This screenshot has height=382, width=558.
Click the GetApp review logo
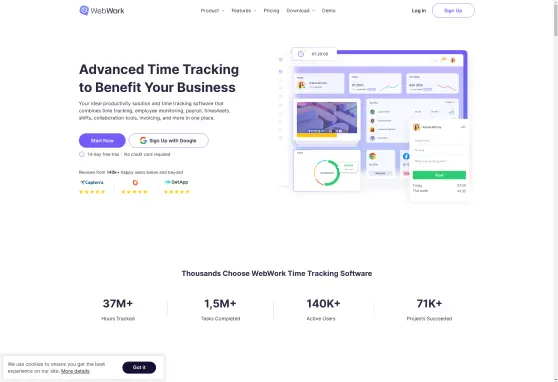click(x=176, y=182)
